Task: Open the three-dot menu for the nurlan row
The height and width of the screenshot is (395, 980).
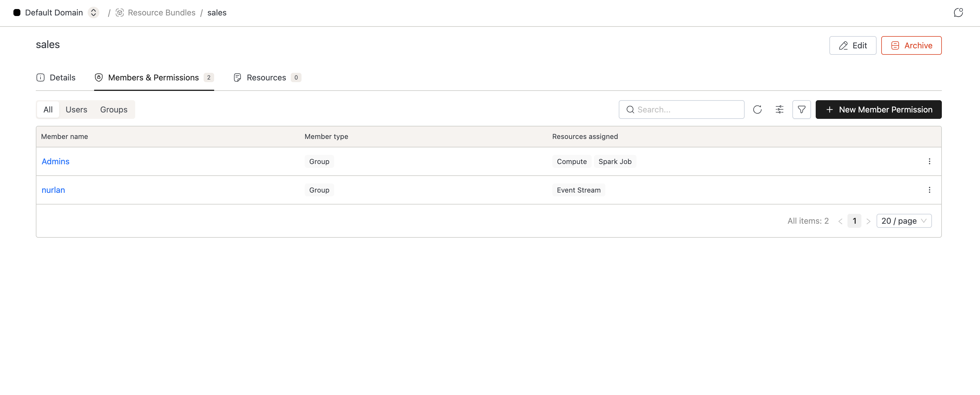Action: click(929, 190)
